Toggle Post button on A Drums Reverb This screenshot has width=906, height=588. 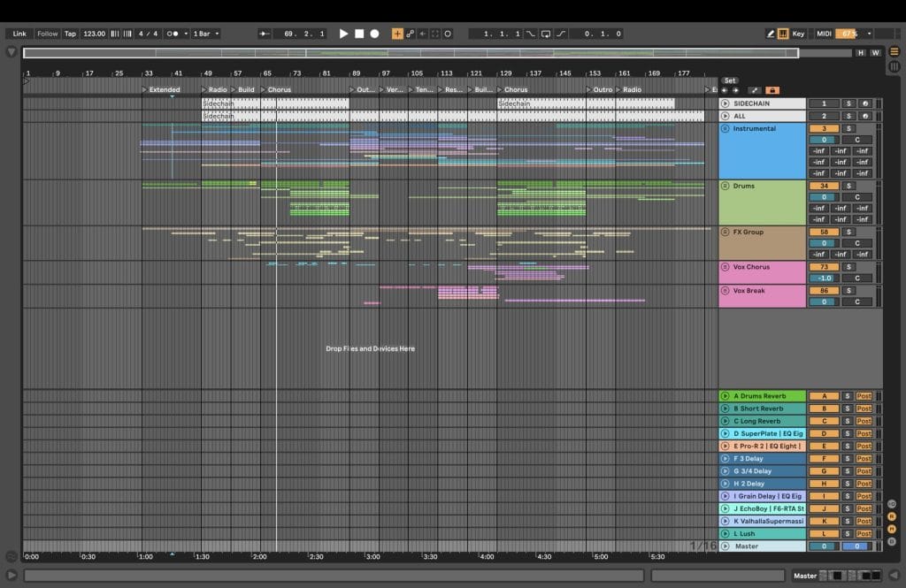pos(864,396)
